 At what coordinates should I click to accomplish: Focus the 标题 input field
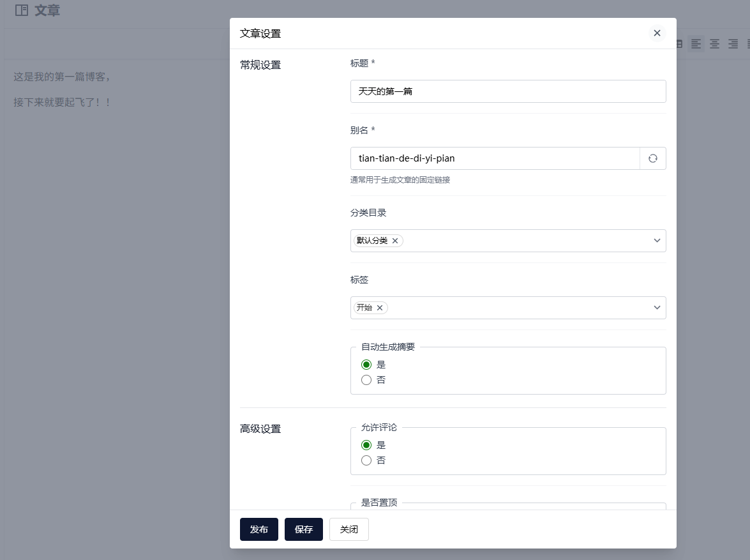(508, 91)
